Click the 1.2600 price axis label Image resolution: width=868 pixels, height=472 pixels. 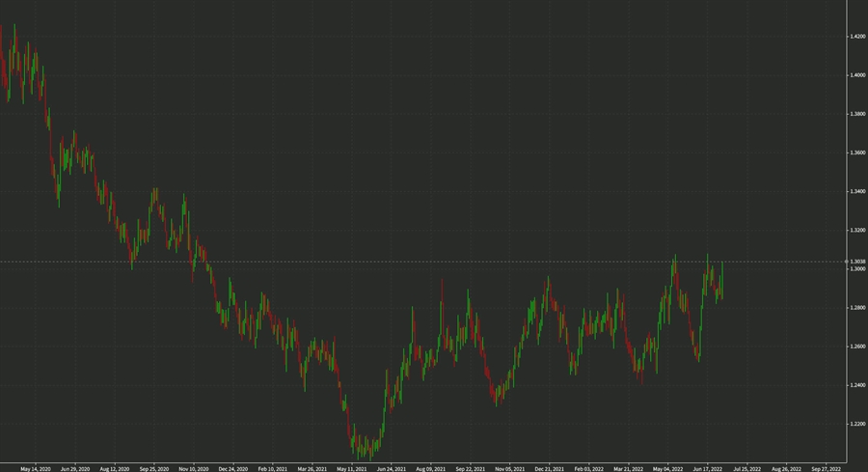(x=857, y=347)
